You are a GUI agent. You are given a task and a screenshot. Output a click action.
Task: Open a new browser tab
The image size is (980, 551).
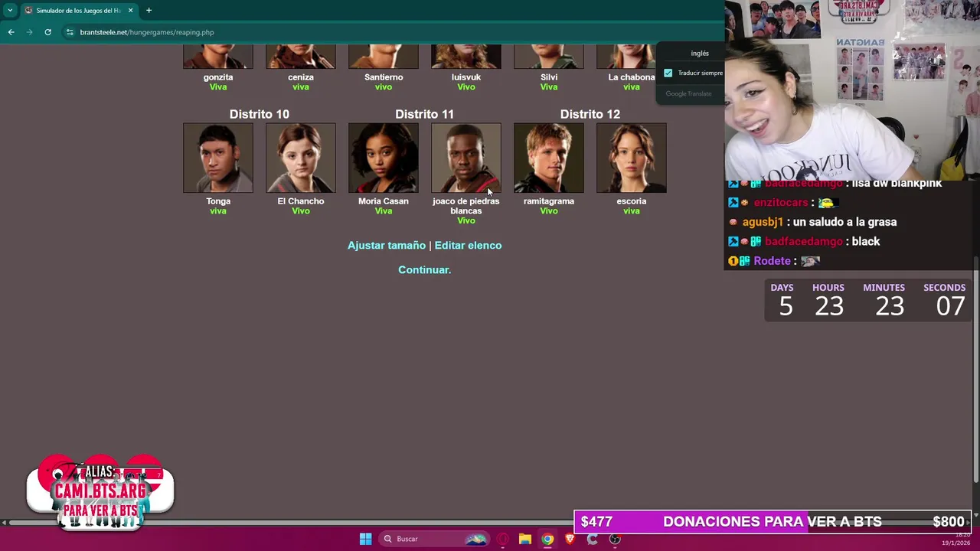(x=149, y=11)
